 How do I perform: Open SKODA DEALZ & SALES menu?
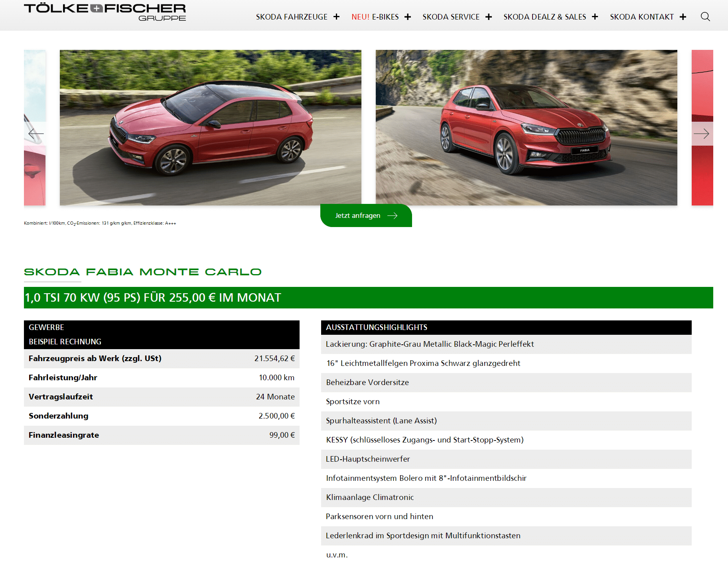[545, 17]
